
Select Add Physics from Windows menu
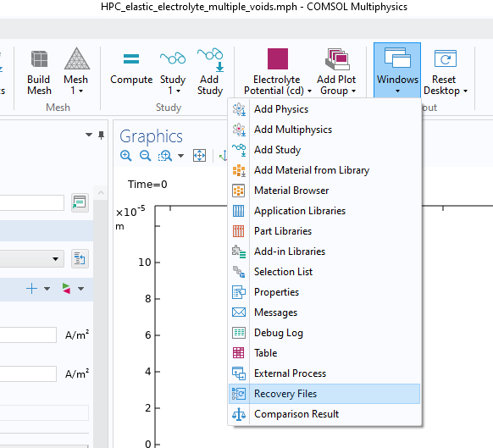coord(324,109)
